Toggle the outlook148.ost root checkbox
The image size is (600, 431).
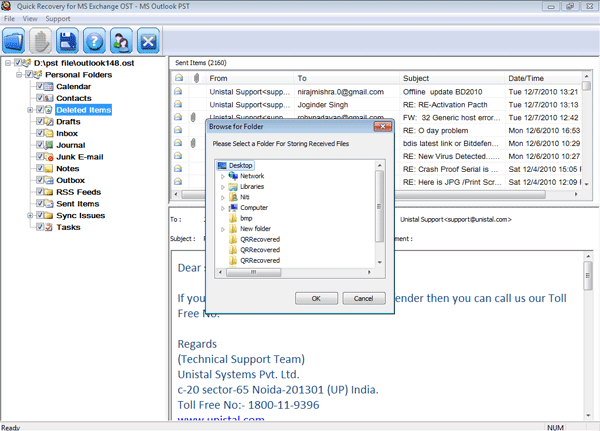18,62
